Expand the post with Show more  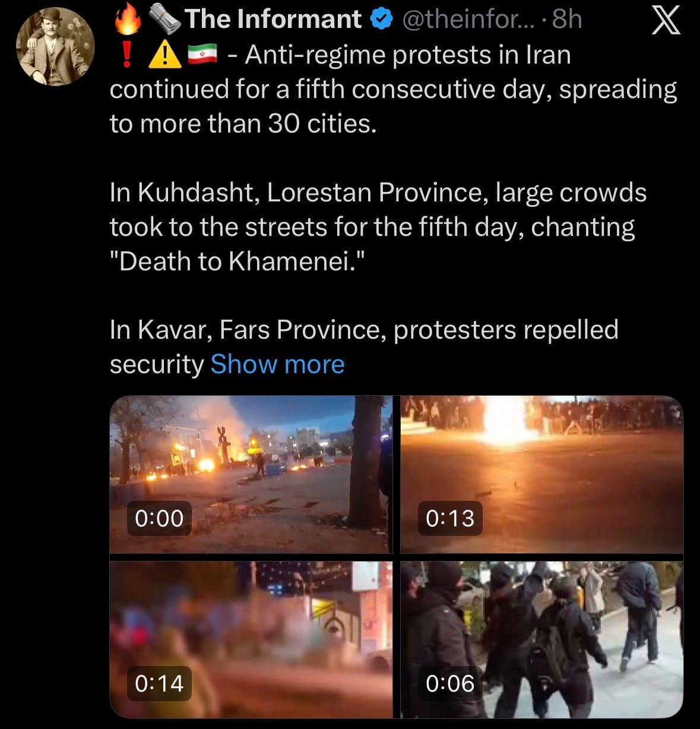coord(277,364)
